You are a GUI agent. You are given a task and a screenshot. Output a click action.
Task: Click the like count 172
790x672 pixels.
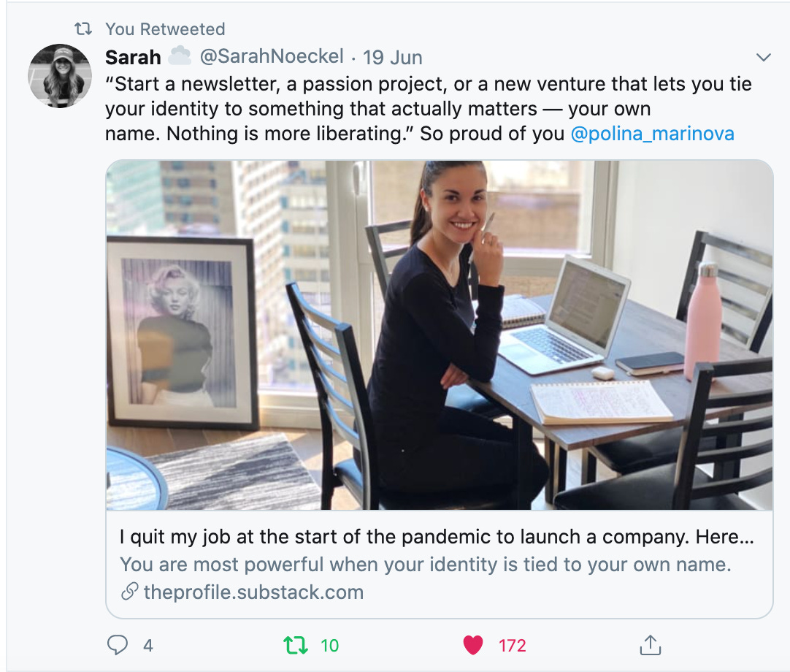512,645
